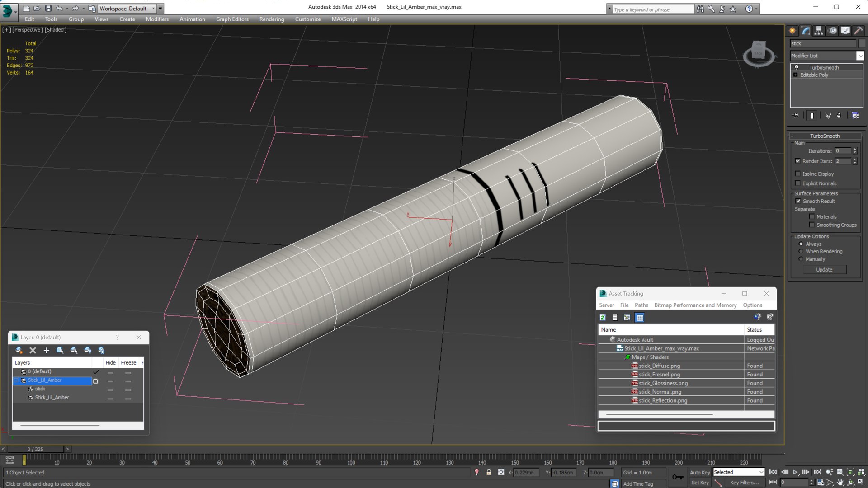Open the Create command panel tab
The width and height of the screenshot is (868, 488).
[x=793, y=30]
